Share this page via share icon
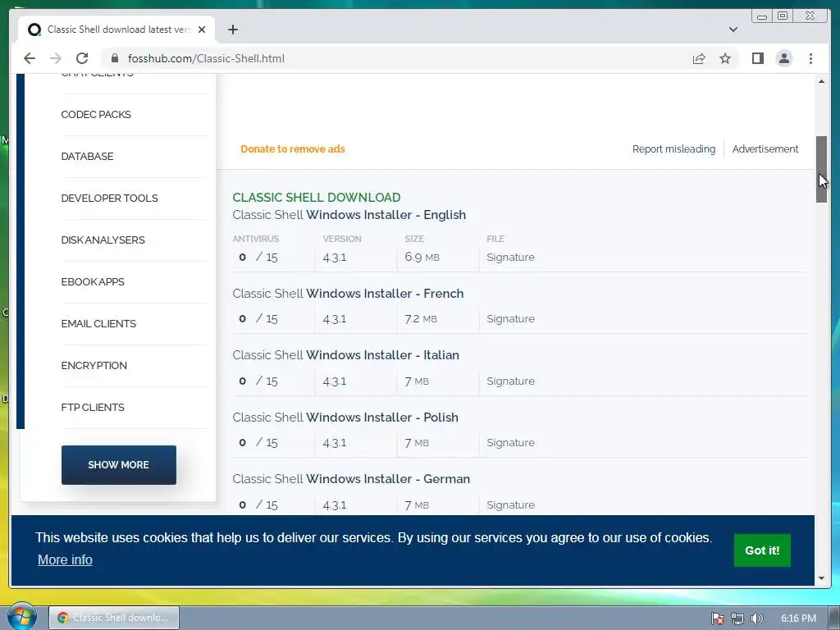The image size is (840, 630). pyautogui.click(x=699, y=58)
